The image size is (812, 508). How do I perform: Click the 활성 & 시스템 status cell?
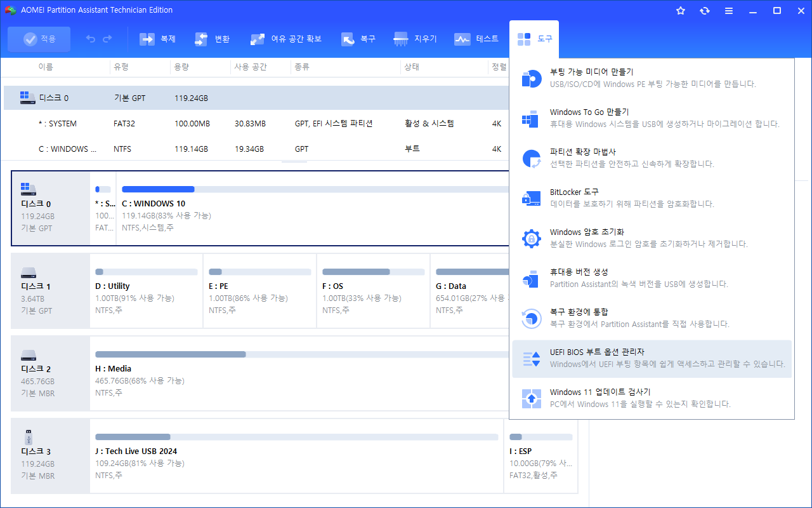click(x=429, y=123)
